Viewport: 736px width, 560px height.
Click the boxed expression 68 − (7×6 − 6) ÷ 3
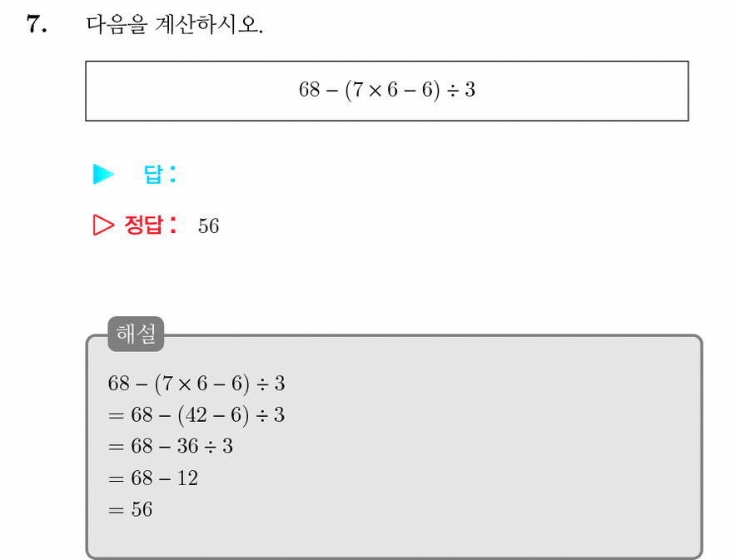[387, 91]
